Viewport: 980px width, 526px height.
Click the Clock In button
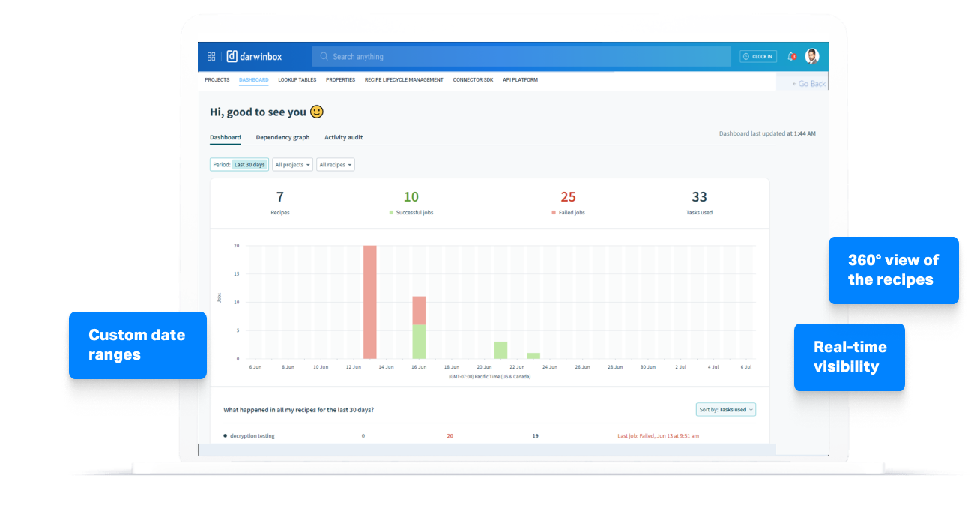coord(757,55)
